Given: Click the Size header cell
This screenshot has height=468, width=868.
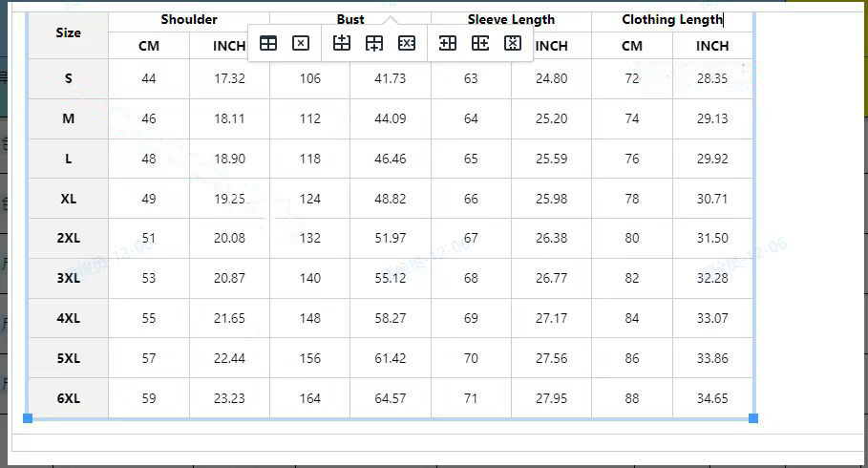Looking at the screenshot, I should pos(68,33).
